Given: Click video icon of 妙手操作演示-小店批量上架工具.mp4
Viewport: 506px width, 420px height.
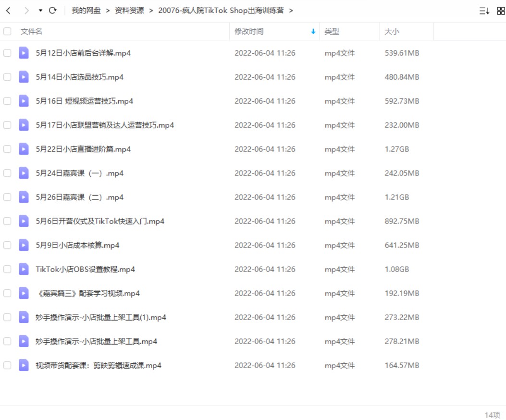Looking at the screenshot, I should pyautogui.click(x=24, y=341).
